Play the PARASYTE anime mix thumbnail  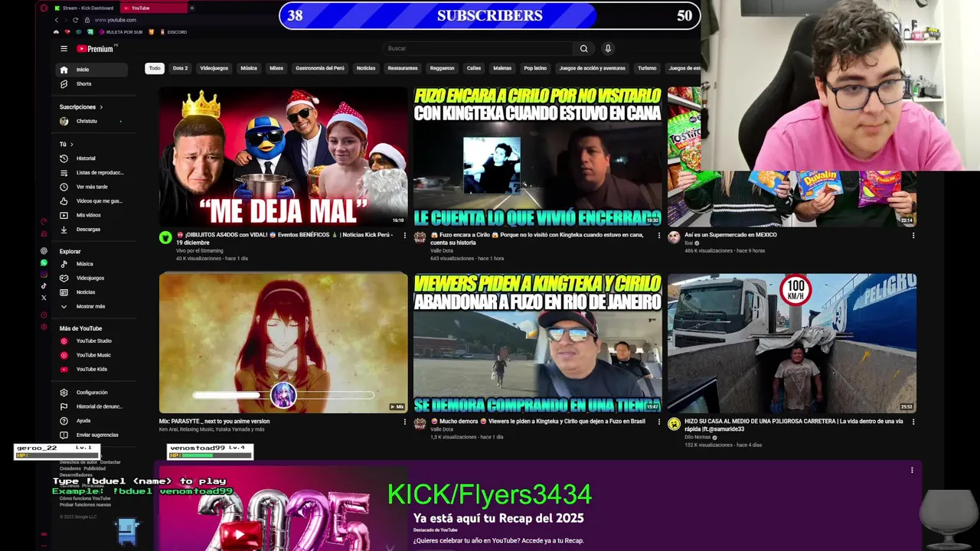click(283, 343)
